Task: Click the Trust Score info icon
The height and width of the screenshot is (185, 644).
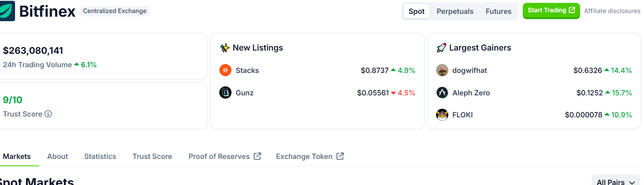Action: click(48, 114)
